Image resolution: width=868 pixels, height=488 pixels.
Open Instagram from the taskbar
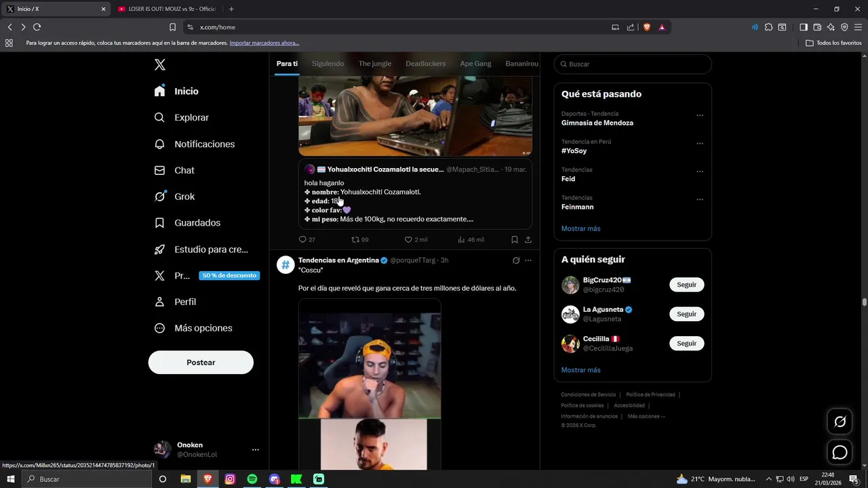coord(230,479)
